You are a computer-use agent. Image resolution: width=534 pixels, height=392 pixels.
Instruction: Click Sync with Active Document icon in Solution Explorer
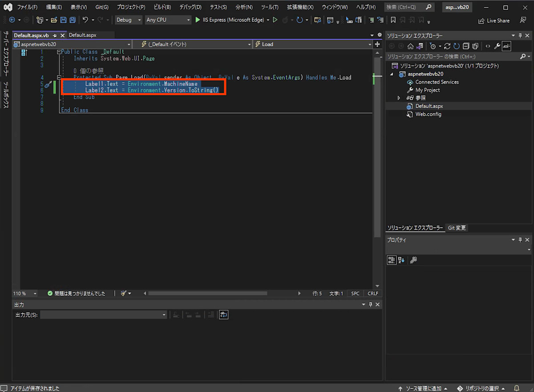pos(447,46)
